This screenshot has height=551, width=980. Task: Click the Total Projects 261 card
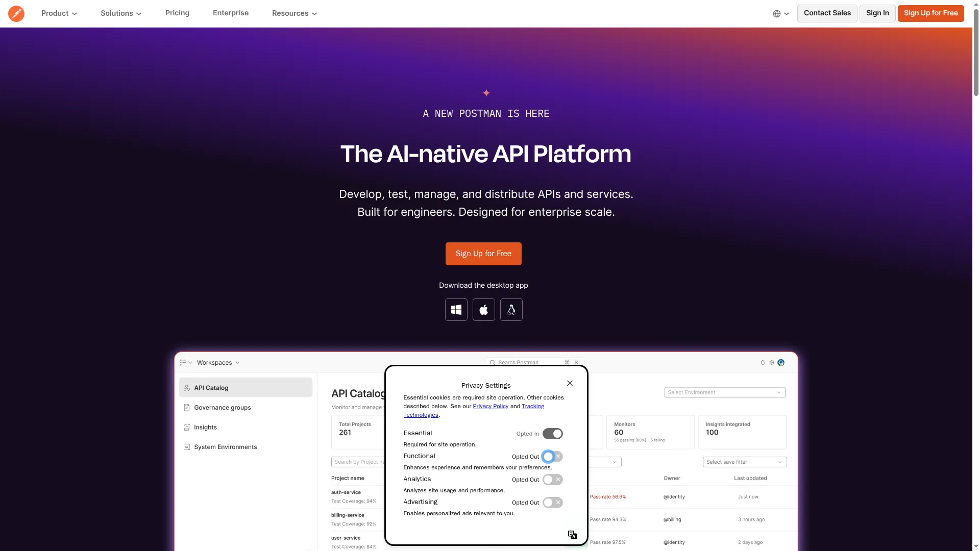point(358,432)
